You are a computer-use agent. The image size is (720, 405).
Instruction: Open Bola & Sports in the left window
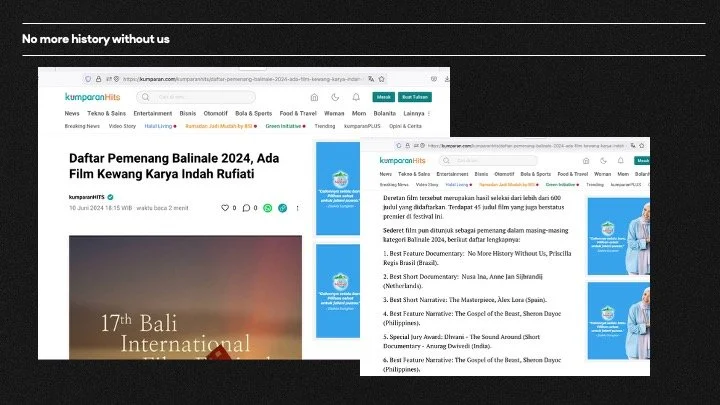(253, 113)
